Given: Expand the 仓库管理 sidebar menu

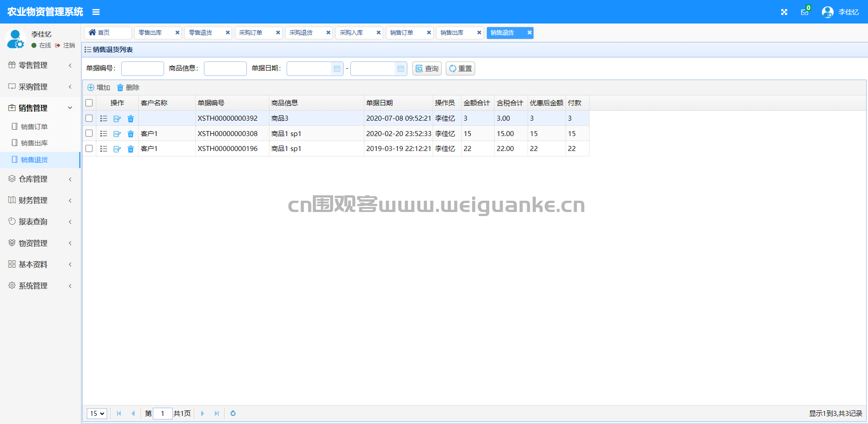Looking at the screenshot, I should [x=40, y=179].
